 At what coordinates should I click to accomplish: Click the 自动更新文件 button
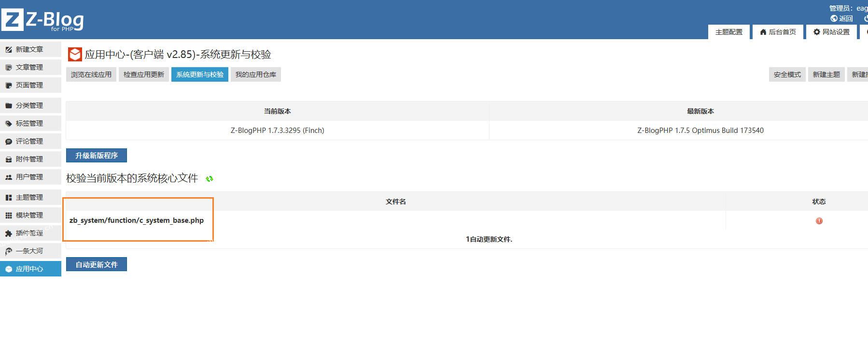click(x=97, y=264)
